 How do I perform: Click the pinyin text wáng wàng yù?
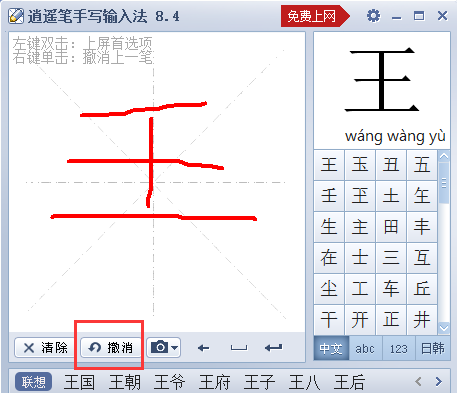pyautogui.click(x=395, y=136)
